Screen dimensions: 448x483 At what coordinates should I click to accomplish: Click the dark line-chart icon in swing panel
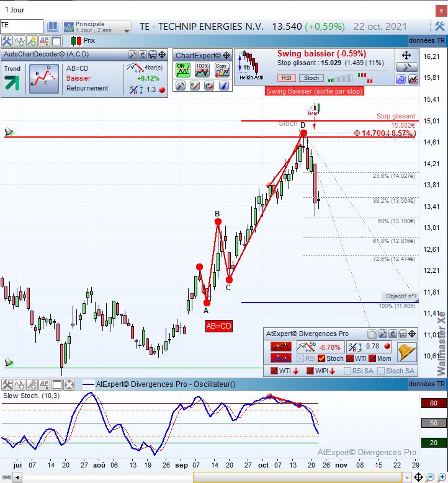[x=413, y=80]
